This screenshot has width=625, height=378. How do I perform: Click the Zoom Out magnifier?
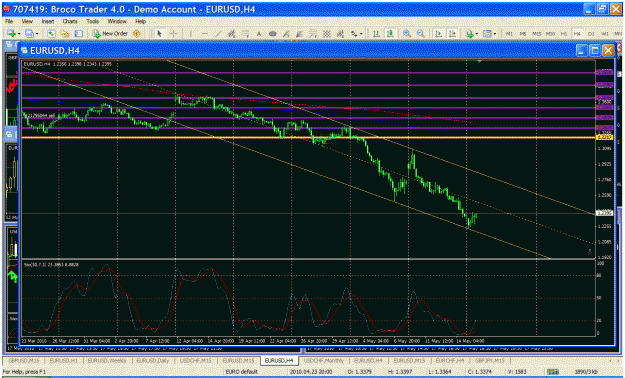tap(421, 34)
